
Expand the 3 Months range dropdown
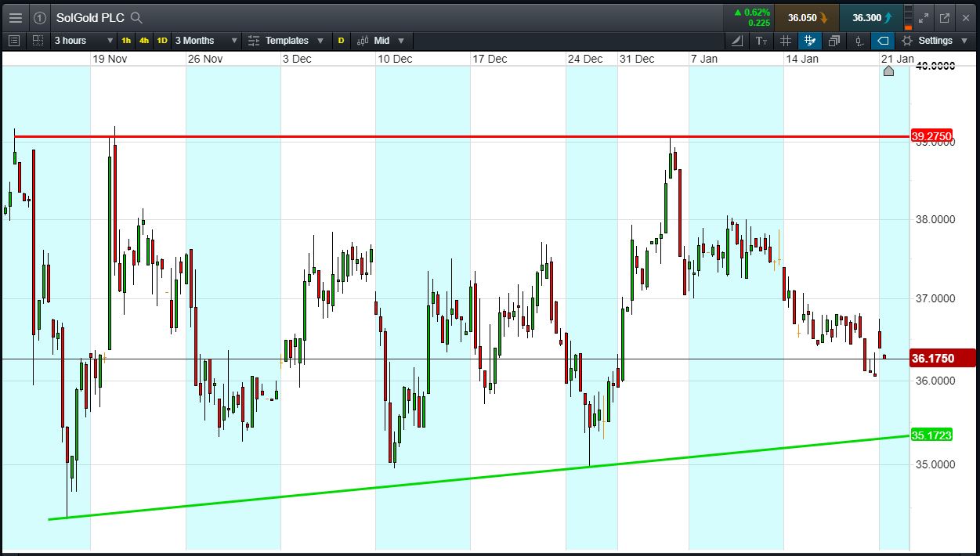coord(205,40)
